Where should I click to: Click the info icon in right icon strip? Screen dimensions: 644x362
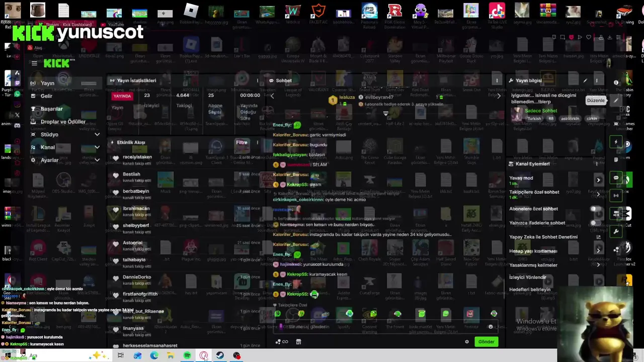pyautogui.click(x=616, y=82)
